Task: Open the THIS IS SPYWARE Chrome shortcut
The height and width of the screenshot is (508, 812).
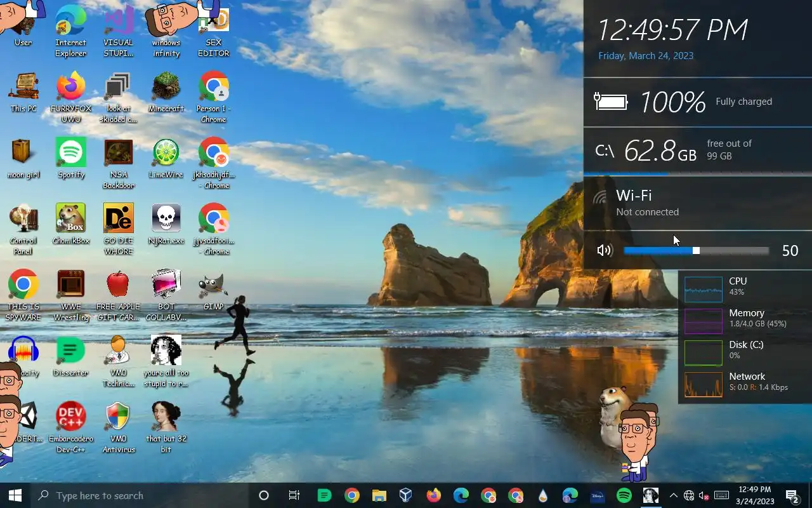Action: point(23,295)
